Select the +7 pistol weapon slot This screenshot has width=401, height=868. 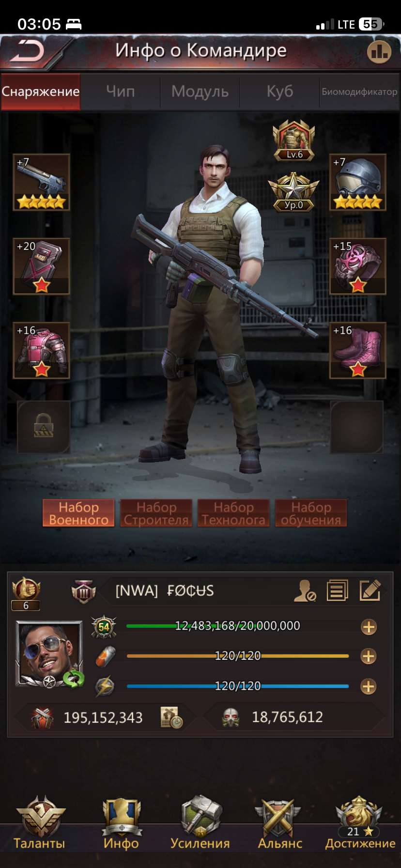coord(41,182)
